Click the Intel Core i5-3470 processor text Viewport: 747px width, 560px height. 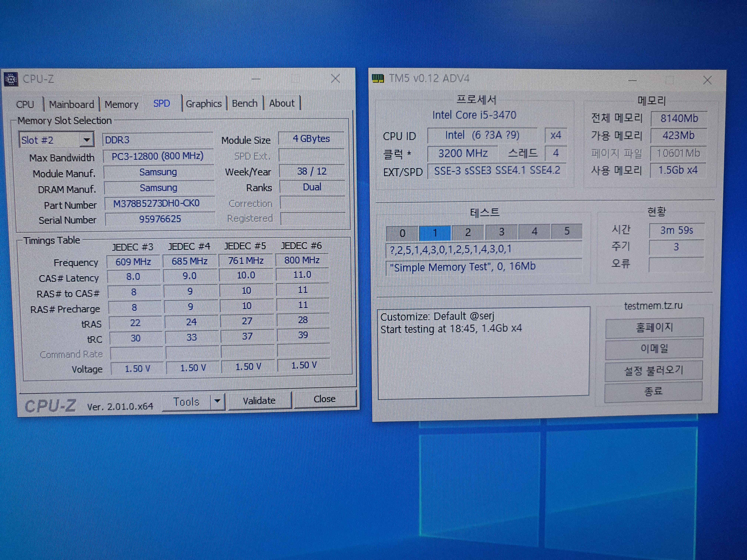pyautogui.click(x=474, y=115)
